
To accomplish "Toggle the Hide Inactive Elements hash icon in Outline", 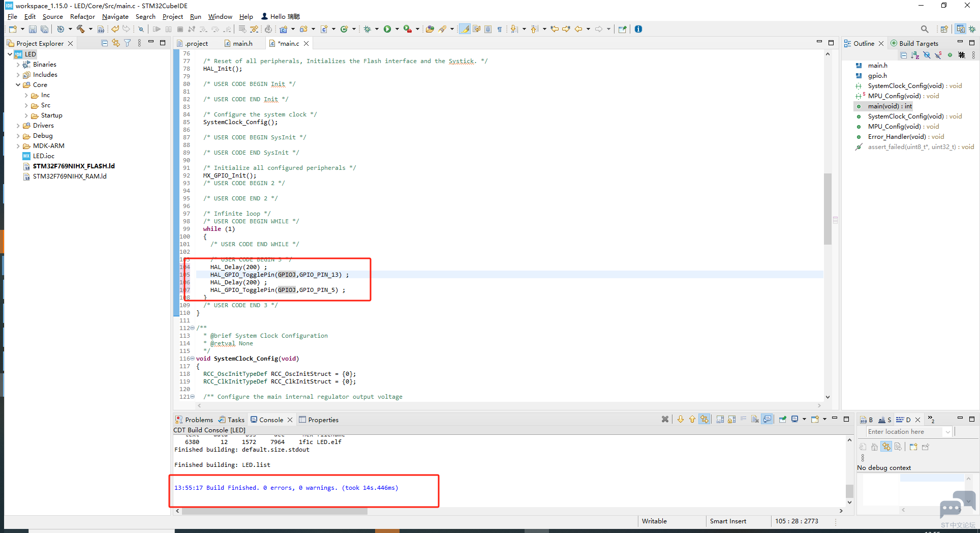I will (x=962, y=55).
